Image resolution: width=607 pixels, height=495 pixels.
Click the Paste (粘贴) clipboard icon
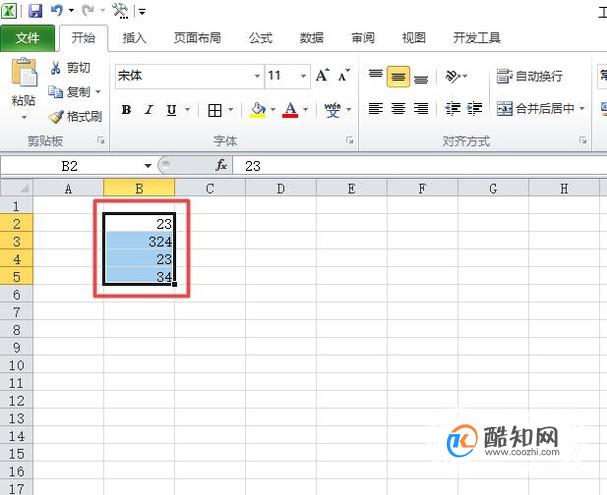(24, 72)
